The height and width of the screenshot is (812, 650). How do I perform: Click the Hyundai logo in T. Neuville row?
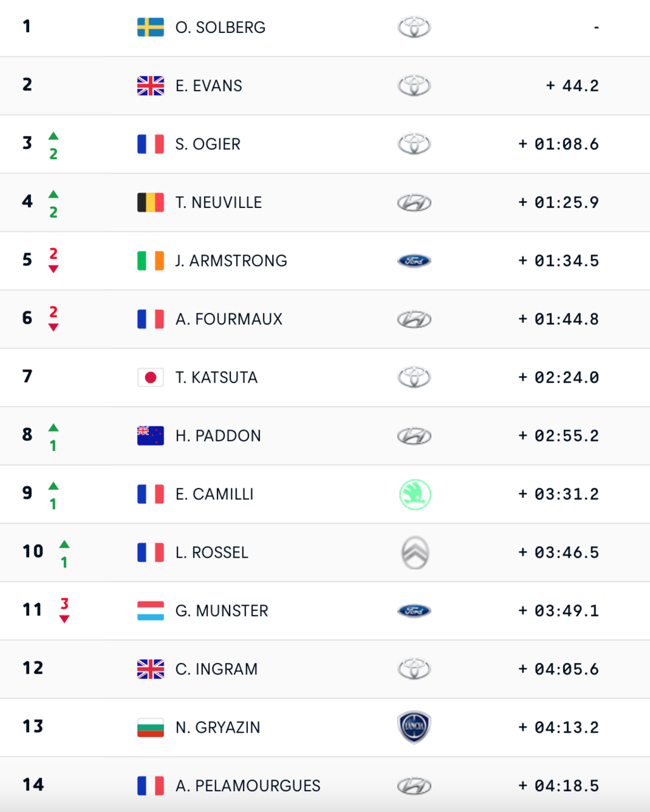pyautogui.click(x=414, y=202)
